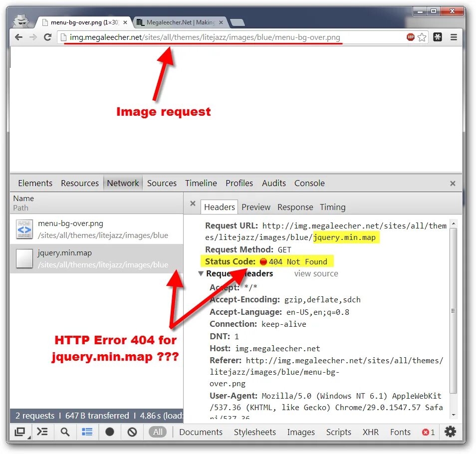Close the menu-bg-over.png tab
476x454 pixels.
click(125, 22)
